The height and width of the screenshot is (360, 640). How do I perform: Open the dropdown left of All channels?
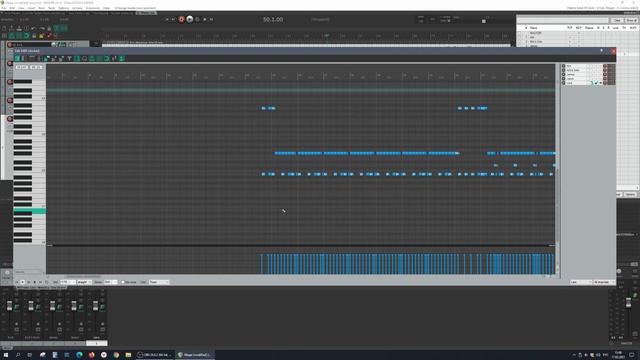click(581, 282)
